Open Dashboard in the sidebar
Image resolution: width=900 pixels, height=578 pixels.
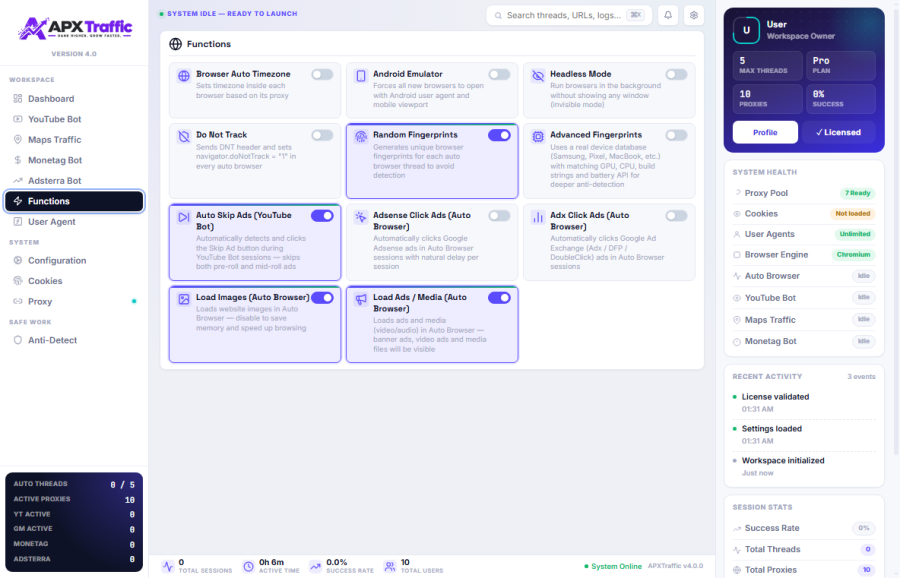(74, 99)
